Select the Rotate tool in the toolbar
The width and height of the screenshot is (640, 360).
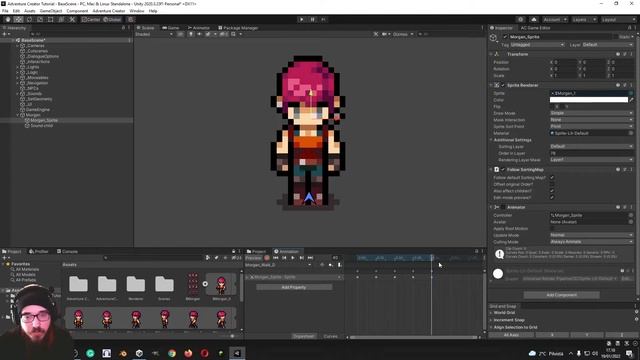click(x=29, y=19)
